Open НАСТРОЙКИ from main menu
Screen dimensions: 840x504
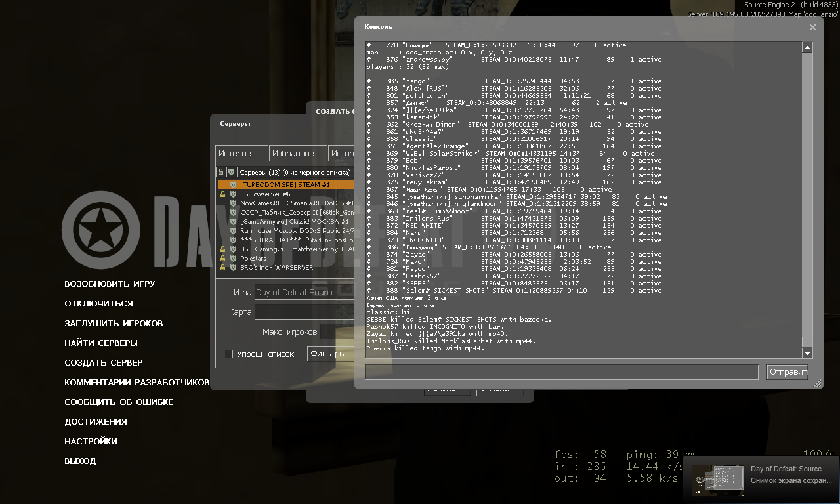(91, 442)
